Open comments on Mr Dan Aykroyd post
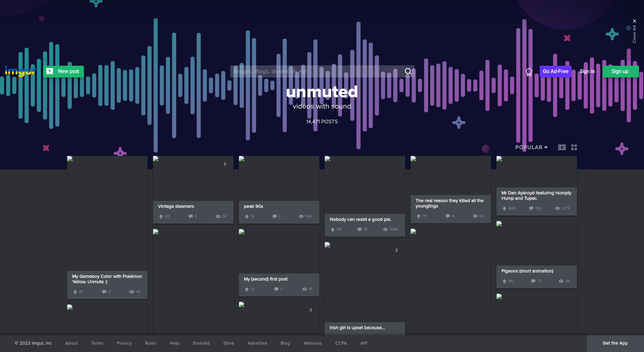The height and width of the screenshot is (352, 644). (531, 209)
